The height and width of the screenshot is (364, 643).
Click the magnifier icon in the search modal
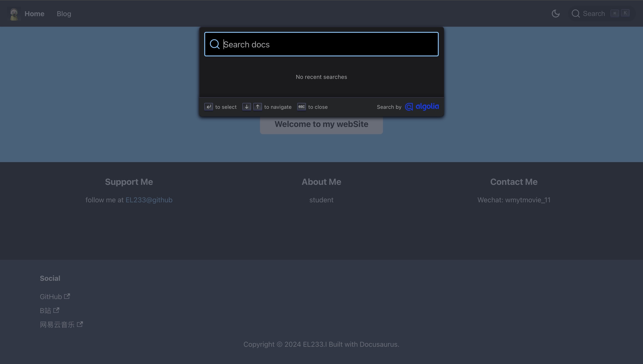[215, 44]
